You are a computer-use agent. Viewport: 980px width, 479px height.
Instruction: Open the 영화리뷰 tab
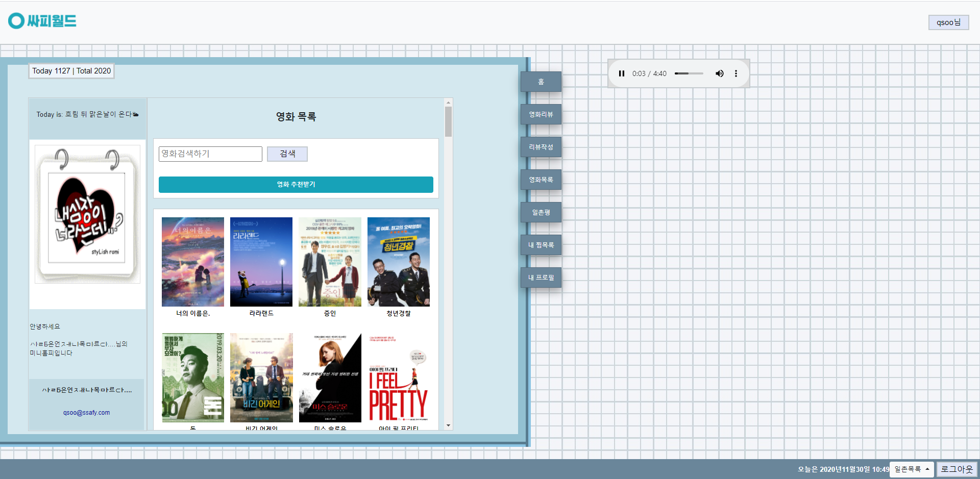pyautogui.click(x=541, y=114)
